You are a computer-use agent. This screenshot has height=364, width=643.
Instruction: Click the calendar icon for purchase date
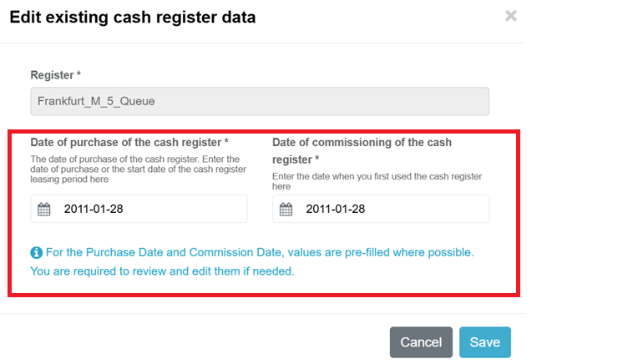pyautogui.click(x=44, y=209)
